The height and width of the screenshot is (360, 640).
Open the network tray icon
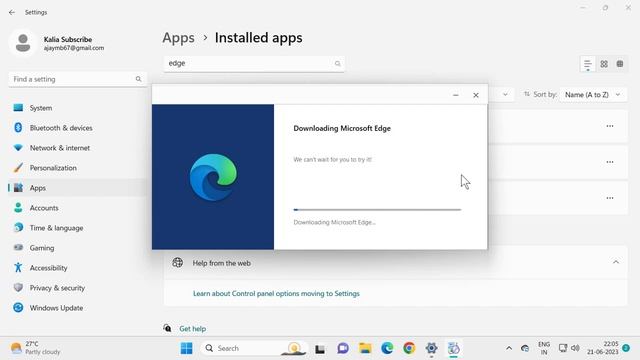(563, 348)
